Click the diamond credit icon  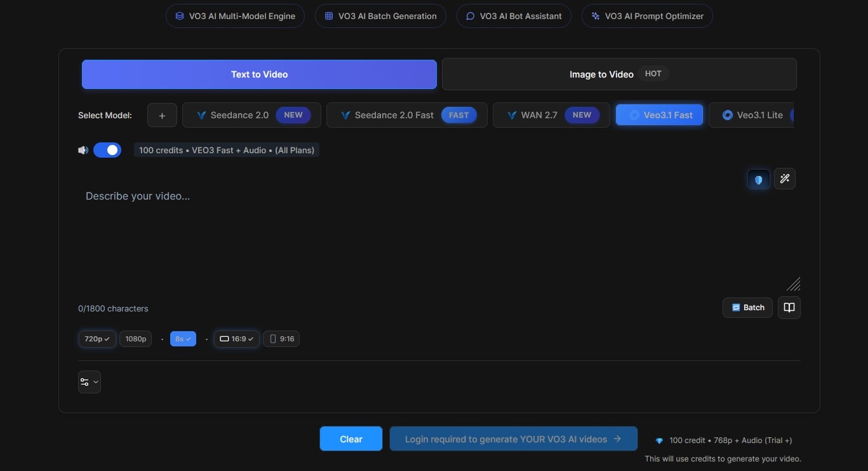click(659, 440)
